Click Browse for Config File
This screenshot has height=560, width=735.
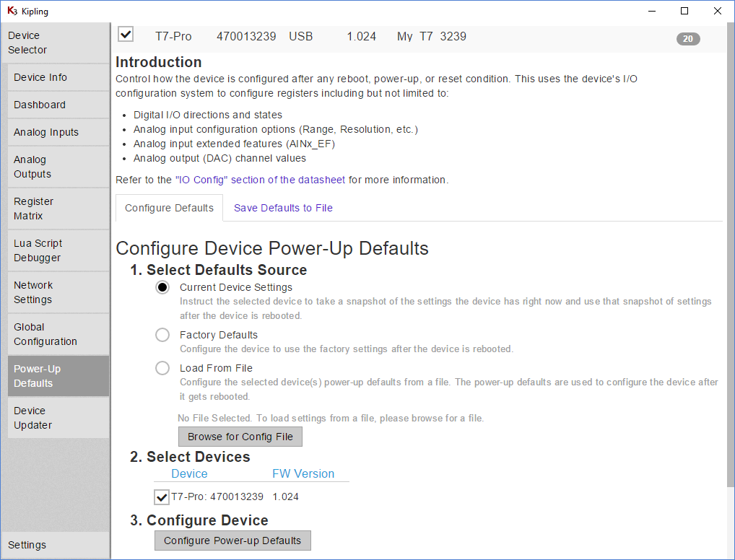(x=240, y=437)
